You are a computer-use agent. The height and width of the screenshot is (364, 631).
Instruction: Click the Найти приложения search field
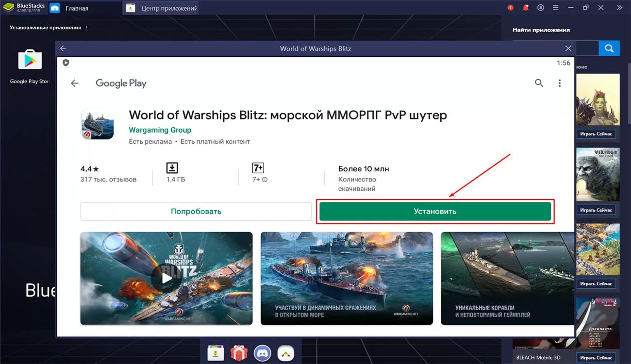(x=587, y=49)
